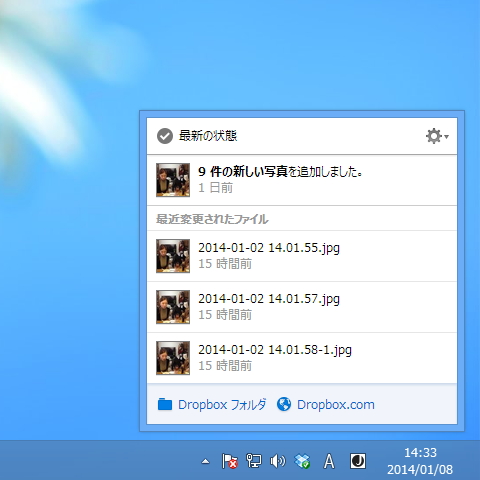
Task: Open thumbnail of 2014-01-02 14.01.58-1.jpg
Action: 173,358
